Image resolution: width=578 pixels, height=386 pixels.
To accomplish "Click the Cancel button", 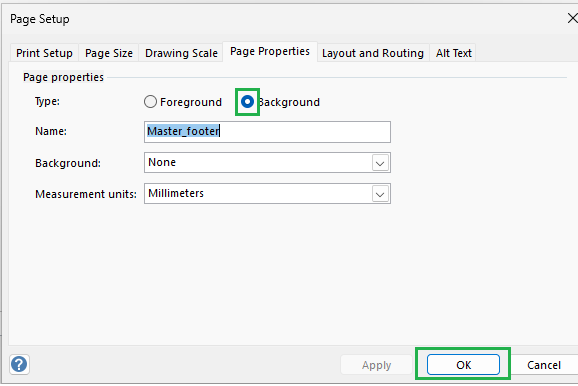I will pos(544,365).
